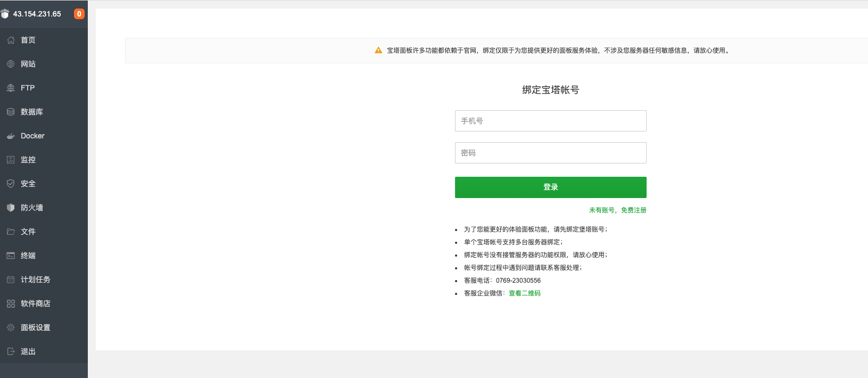Open the FTP menu item

click(x=44, y=88)
